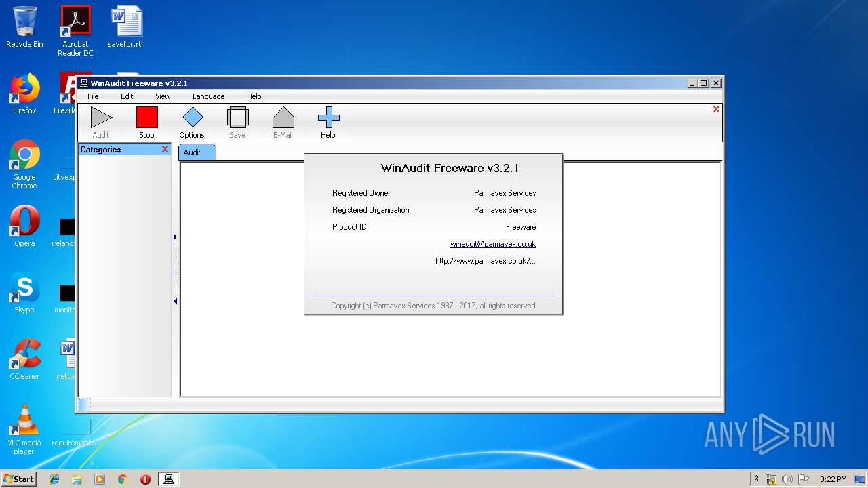Stop the audit with red Stop icon
The height and width of the screenshot is (488, 868).
pos(146,117)
